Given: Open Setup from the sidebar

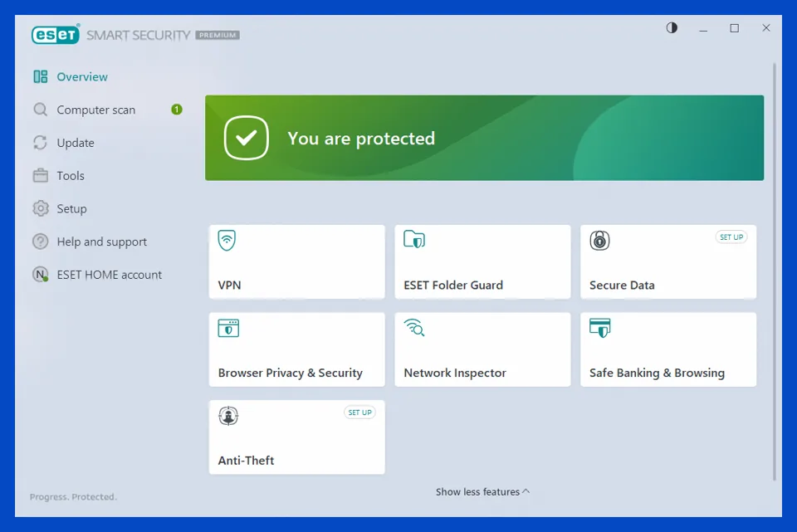Looking at the screenshot, I should click(x=71, y=209).
